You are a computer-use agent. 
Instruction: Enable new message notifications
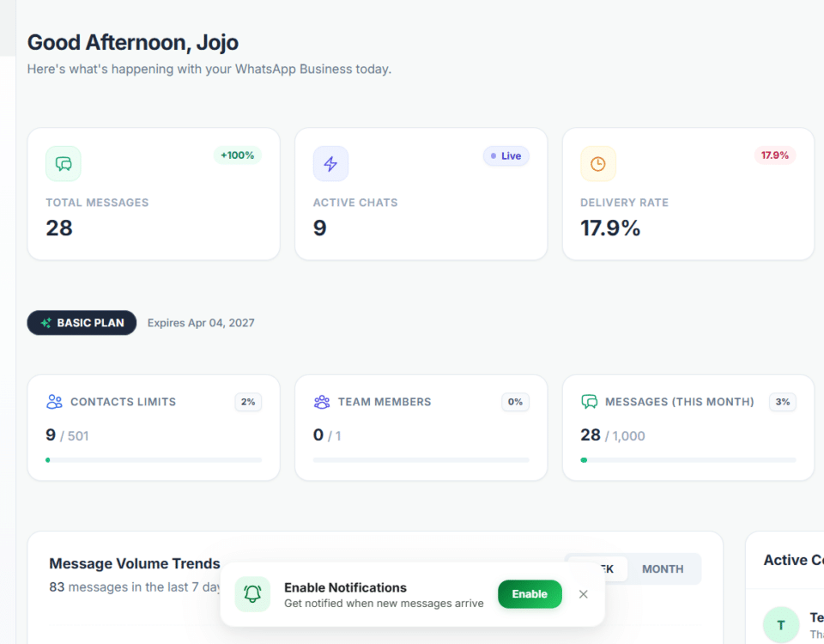(x=530, y=594)
